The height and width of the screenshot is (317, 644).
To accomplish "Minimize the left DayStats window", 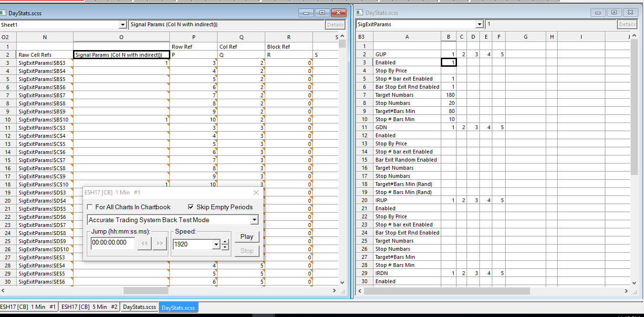I will [x=307, y=13].
